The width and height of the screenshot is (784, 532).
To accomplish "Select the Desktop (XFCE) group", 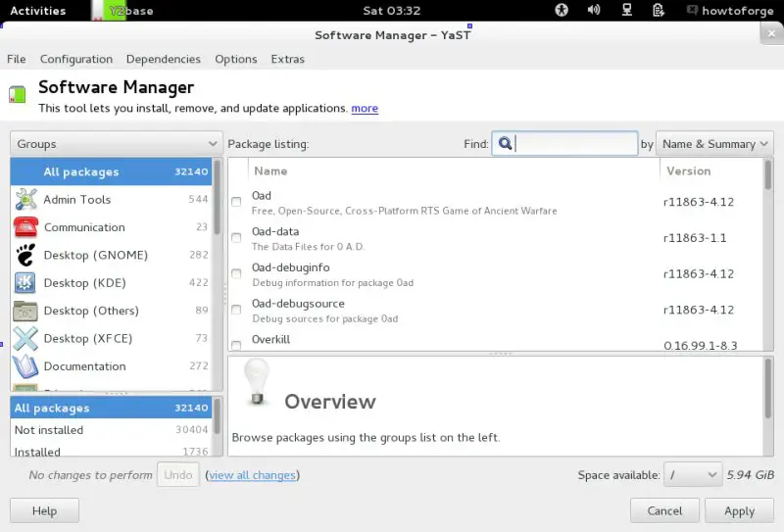I will pyautogui.click(x=111, y=338).
